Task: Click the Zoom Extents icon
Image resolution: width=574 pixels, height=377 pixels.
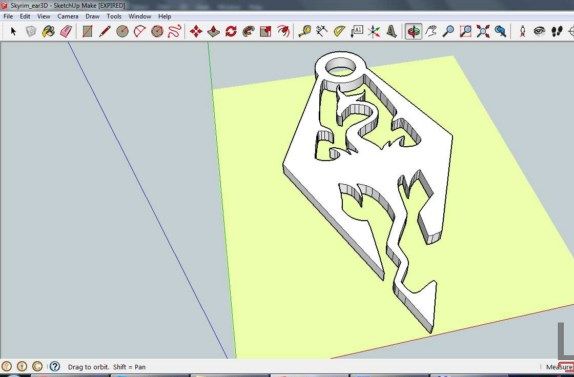Action: click(x=483, y=31)
